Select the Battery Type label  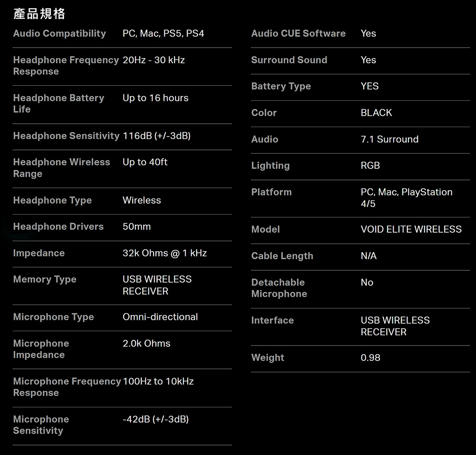281,86
